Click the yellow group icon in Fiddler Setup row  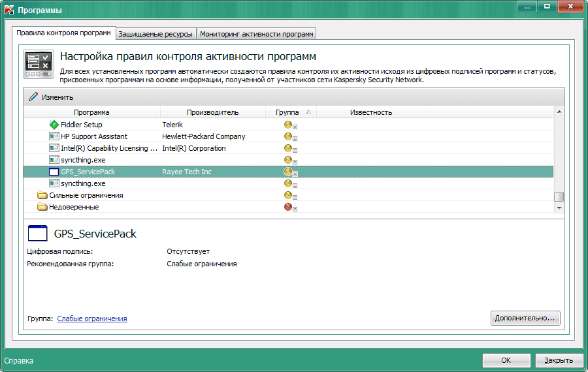pos(287,125)
